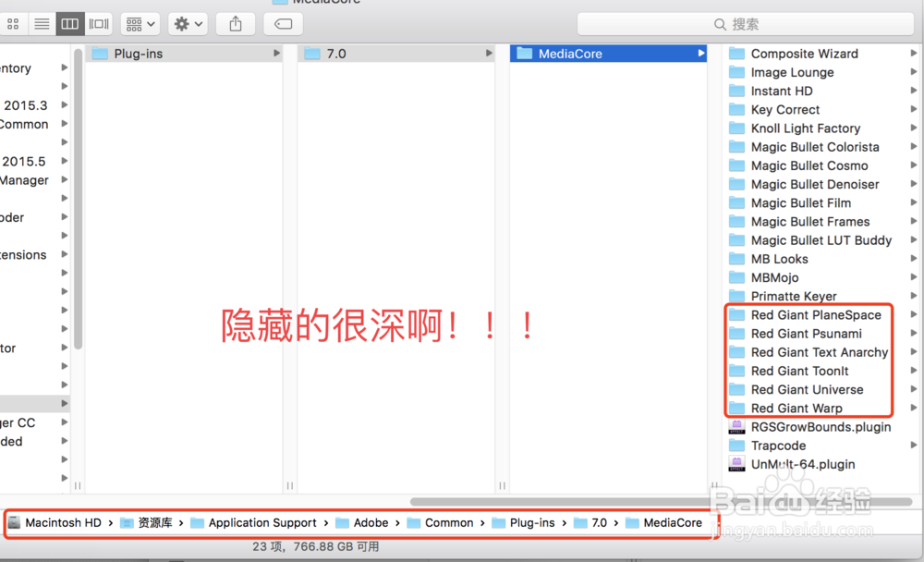This screenshot has height=562, width=924.
Task: Select Red Giant Universe folder
Action: click(822, 390)
